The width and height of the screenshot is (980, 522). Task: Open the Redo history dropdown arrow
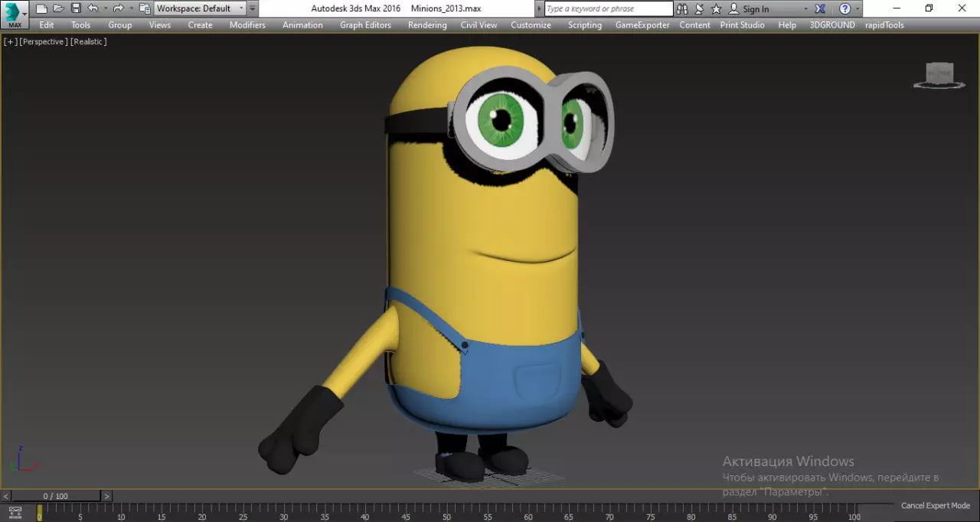(130, 8)
